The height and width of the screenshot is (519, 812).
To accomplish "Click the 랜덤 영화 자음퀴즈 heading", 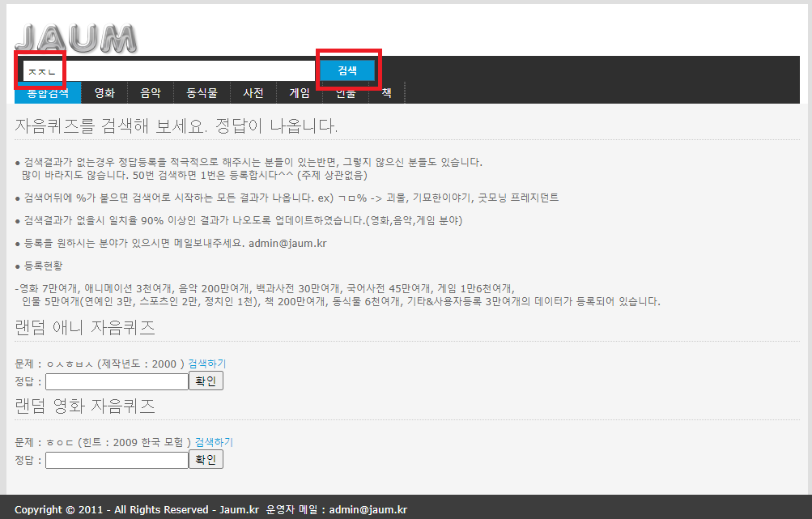I will (x=85, y=406).
